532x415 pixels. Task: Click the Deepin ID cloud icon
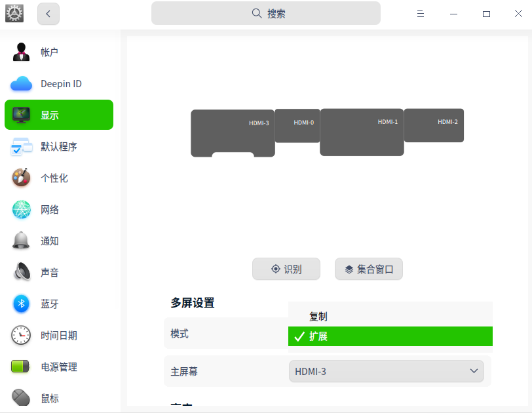tap(21, 83)
